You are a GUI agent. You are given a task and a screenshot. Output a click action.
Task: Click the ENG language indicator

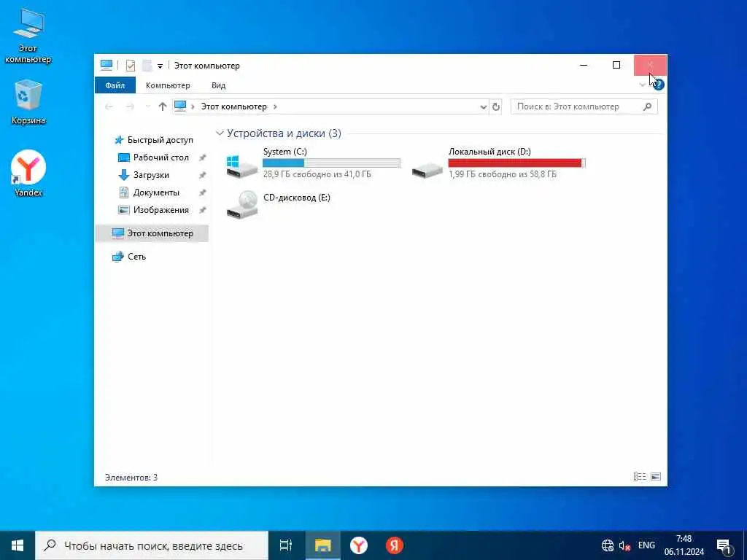(x=646, y=545)
